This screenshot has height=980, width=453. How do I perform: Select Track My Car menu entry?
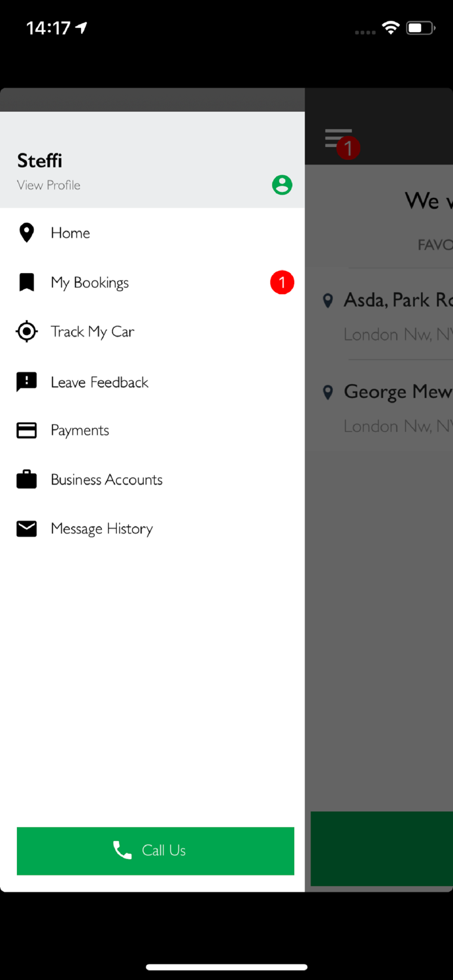coord(93,332)
